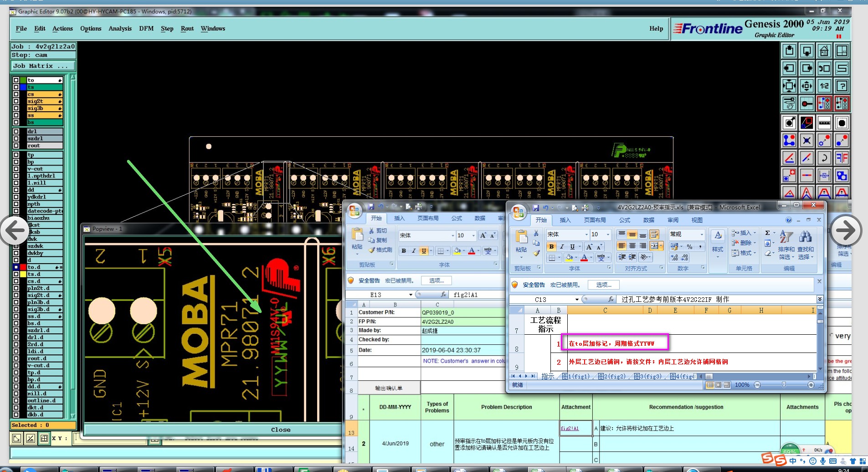Open font size dropdown in front Excel
868x472 pixels.
click(x=608, y=234)
